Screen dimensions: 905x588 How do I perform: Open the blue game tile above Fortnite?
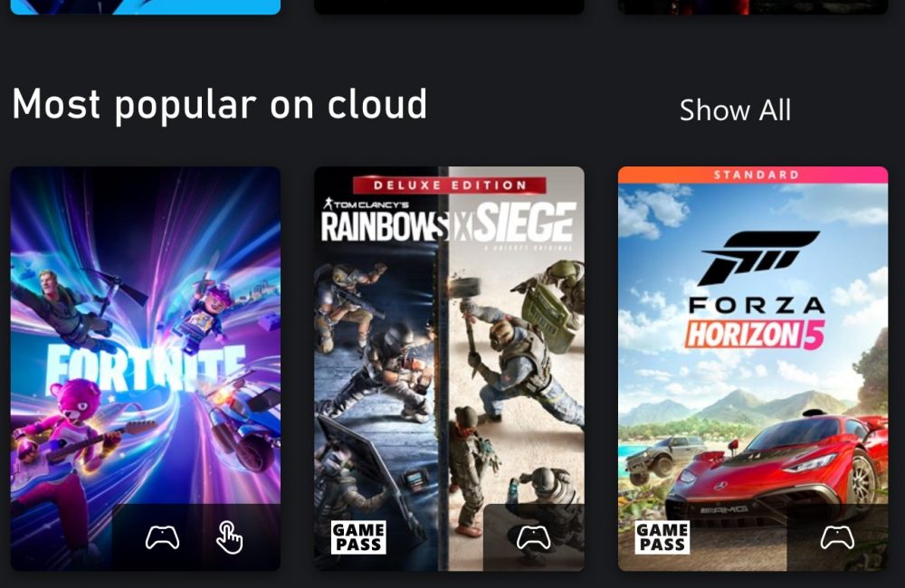(x=146, y=7)
